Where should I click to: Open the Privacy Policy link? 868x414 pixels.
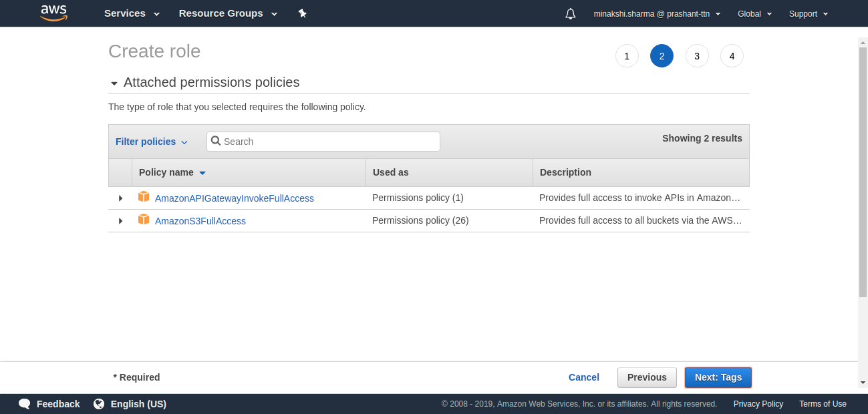point(758,404)
